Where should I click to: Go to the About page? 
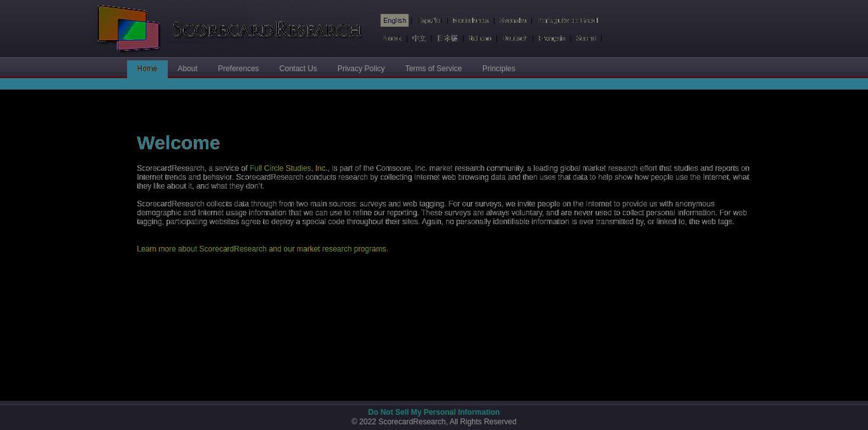pos(187,69)
